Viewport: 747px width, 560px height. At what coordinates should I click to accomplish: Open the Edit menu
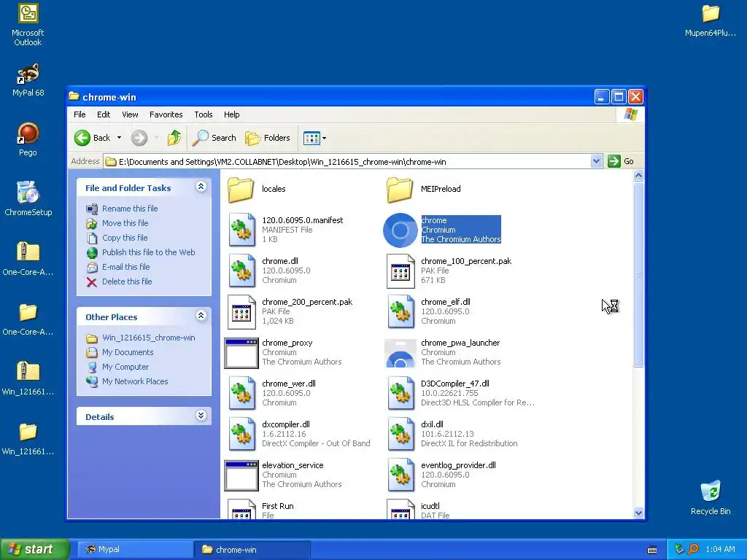(104, 114)
